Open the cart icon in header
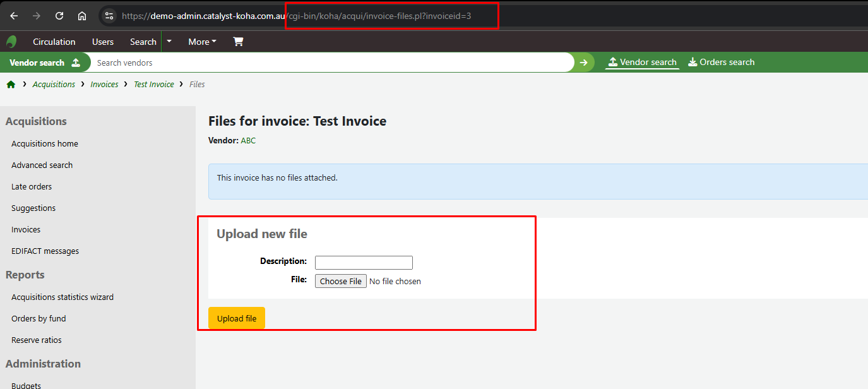Image resolution: width=868 pixels, height=389 pixels. [x=238, y=42]
